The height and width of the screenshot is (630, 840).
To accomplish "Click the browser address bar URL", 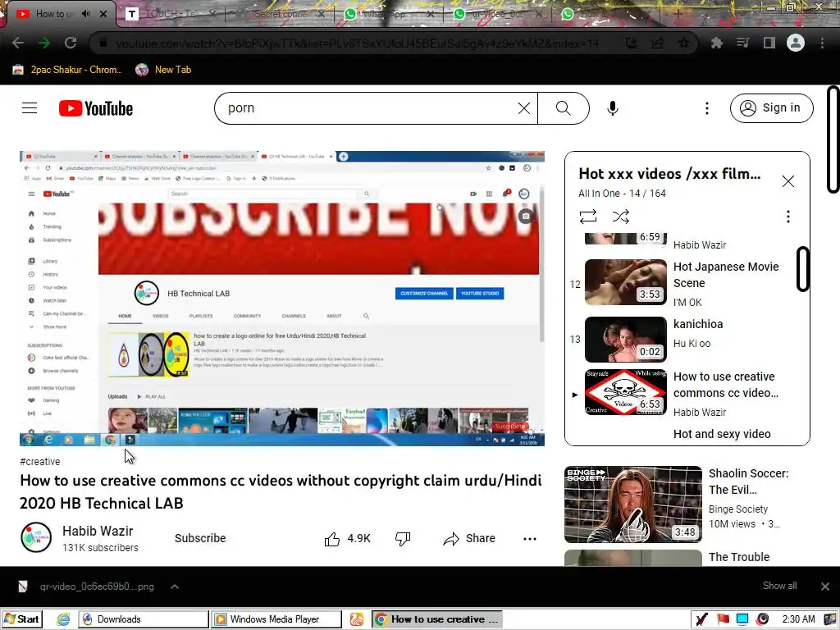I will (358, 43).
